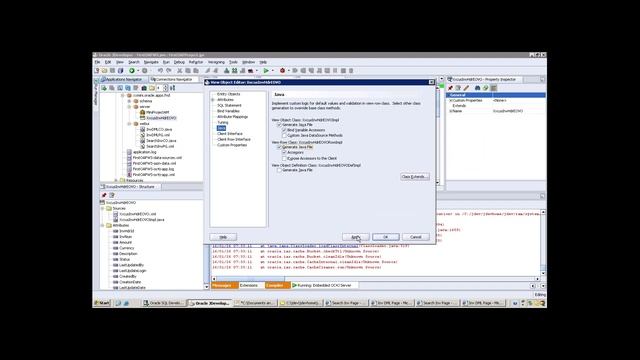The height and width of the screenshot is (360, 640).
Task: Click the Copy toolbar icon
Action: (188, 71)
